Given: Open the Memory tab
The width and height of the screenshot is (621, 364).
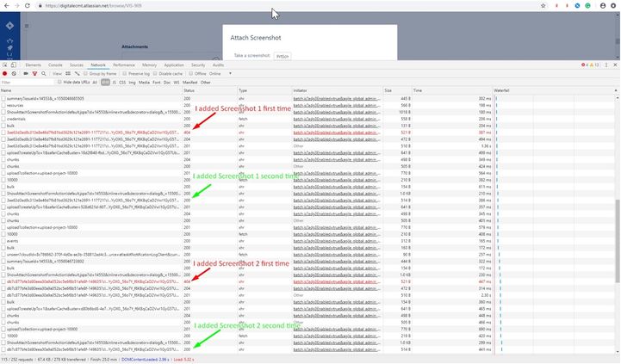Looking at the screenshot, I should pos(149,65).
